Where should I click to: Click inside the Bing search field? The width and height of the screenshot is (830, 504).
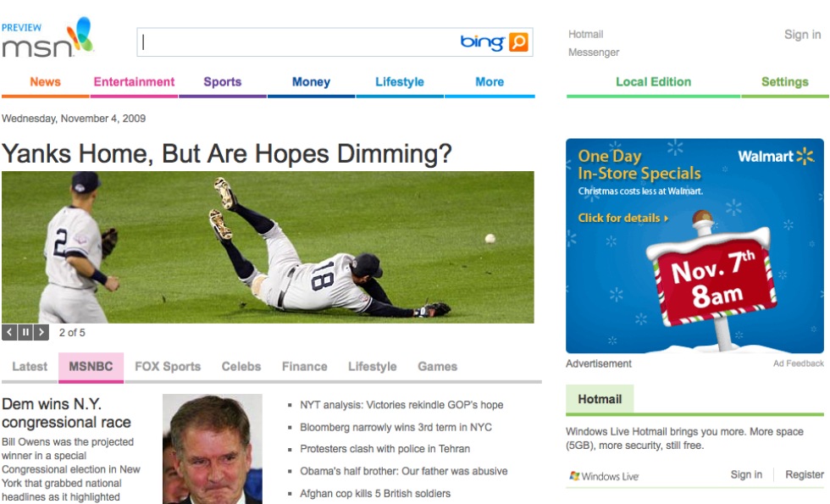tap(296, 42)
